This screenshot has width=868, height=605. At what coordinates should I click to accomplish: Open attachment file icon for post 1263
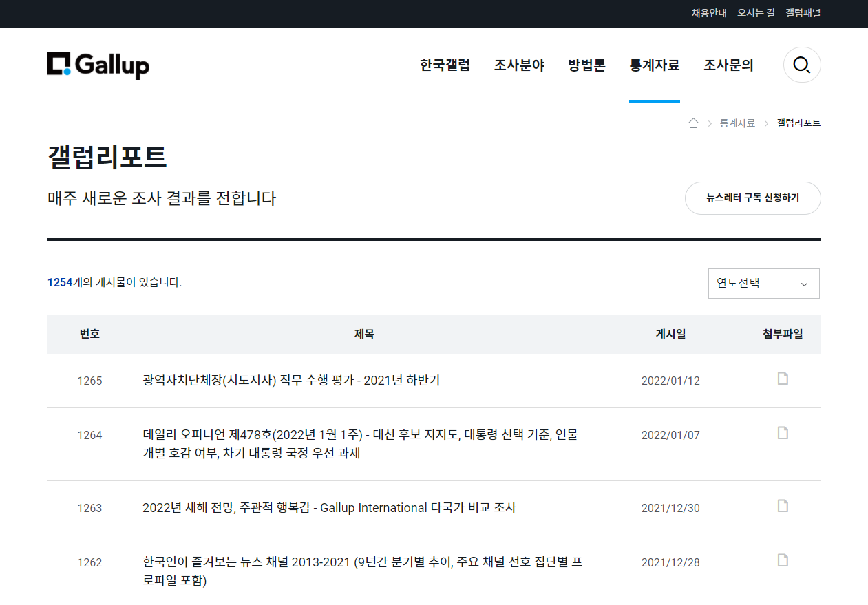pos(783,506)
